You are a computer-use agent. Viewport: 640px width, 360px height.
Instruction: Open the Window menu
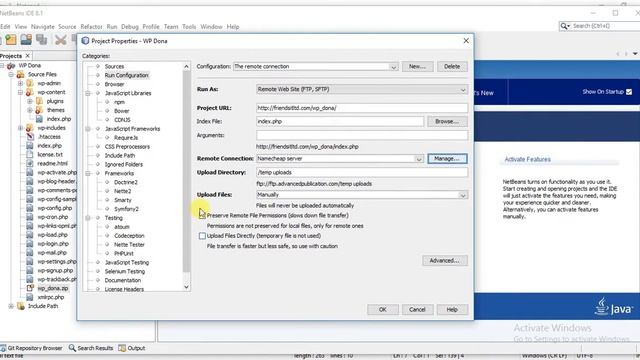coord(211,27)
